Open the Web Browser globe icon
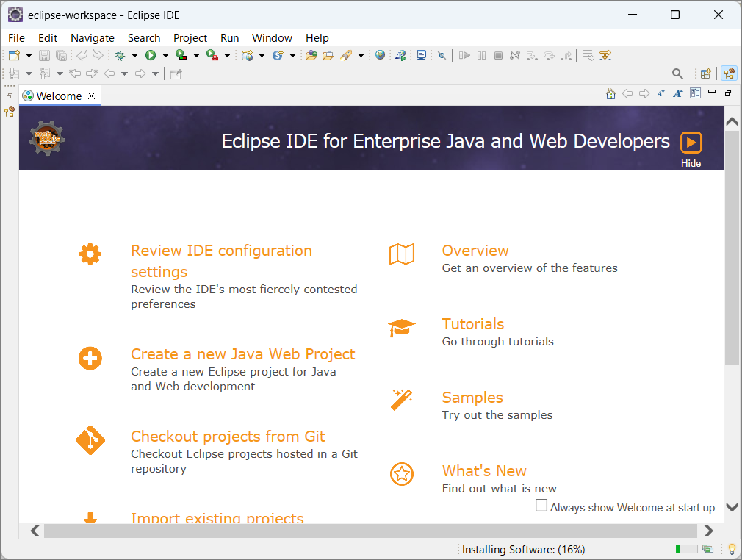The width and height of the screenshot is (742, 560). click(x=380, y=55)
